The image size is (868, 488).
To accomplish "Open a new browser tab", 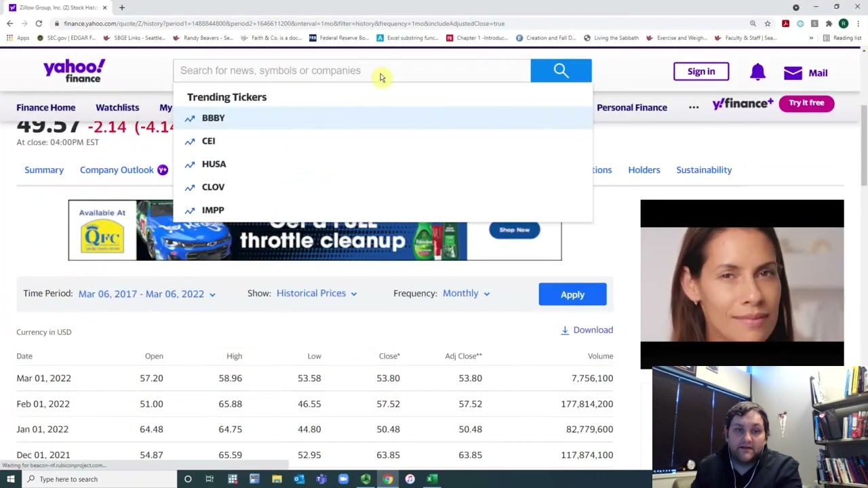I will tap(122, 7).
